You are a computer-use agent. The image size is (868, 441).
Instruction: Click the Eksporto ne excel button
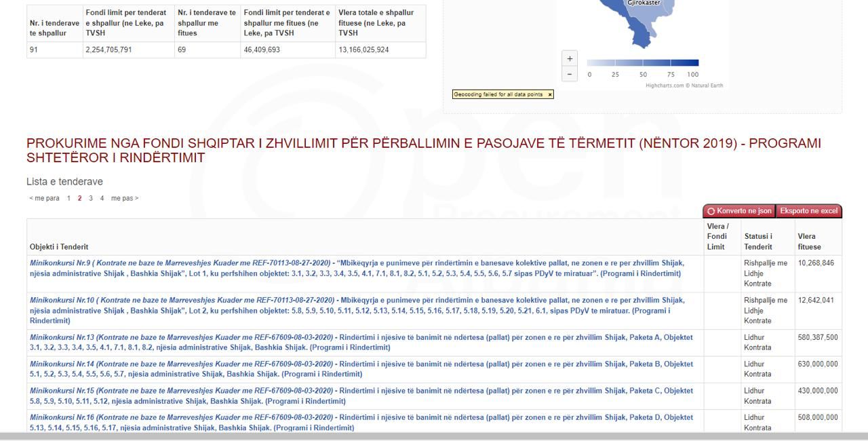[808, 211]
